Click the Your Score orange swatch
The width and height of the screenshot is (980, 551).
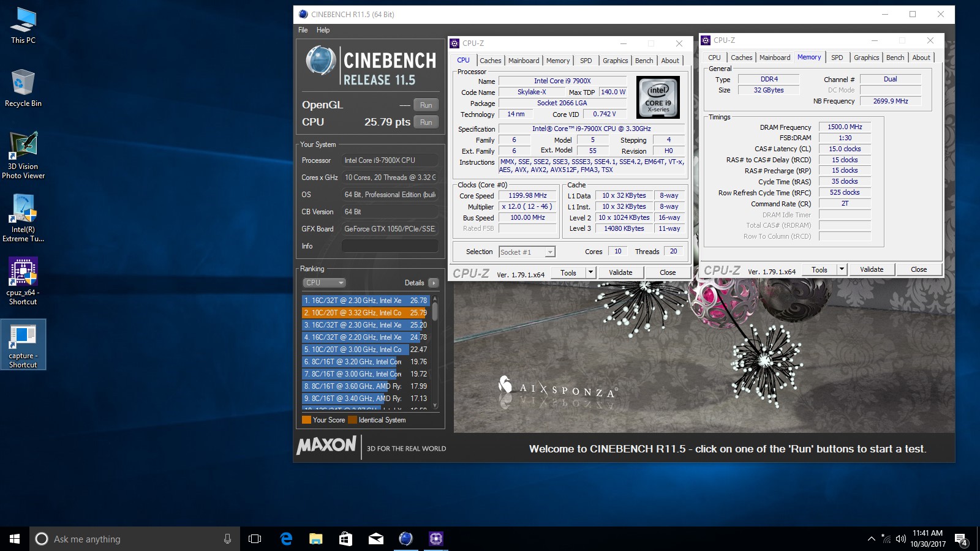point(306,420)
